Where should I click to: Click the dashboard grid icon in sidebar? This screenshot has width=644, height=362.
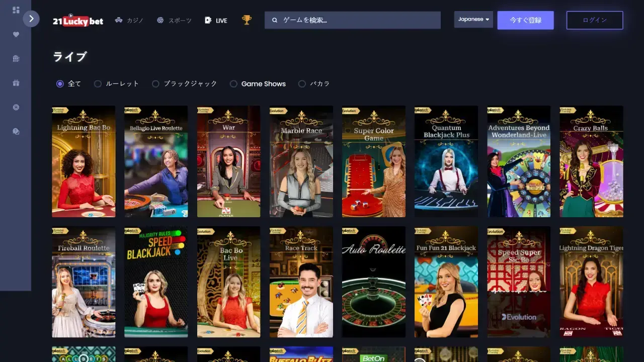point(16,10)
